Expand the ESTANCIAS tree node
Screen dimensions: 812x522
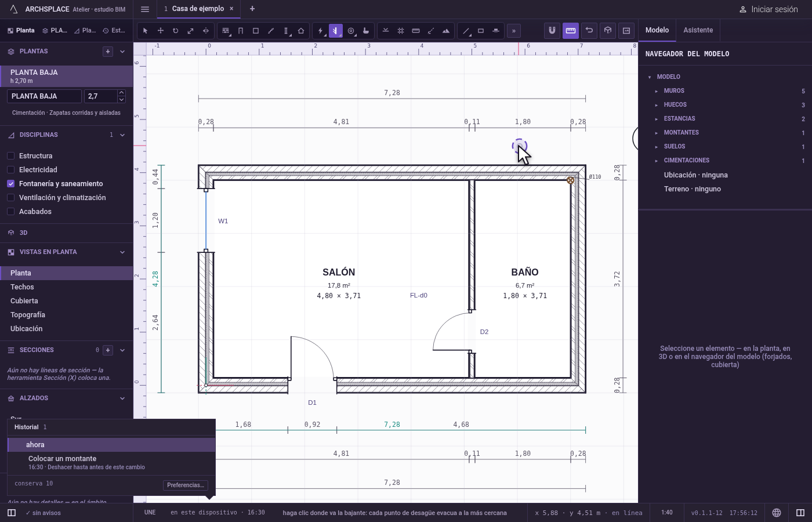tap(657, 119)
